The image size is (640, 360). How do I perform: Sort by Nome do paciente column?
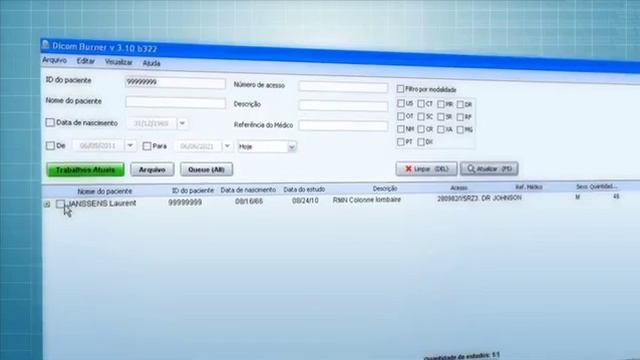105,191
